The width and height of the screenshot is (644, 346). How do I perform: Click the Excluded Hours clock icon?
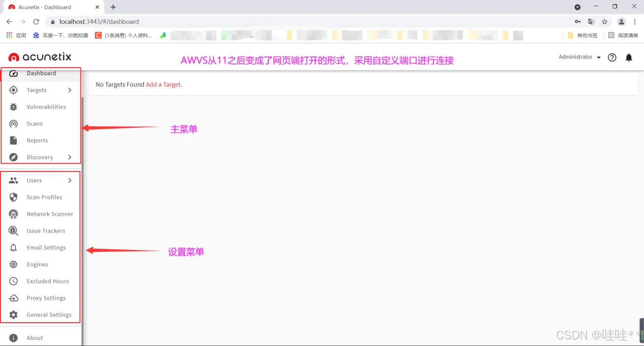[14, 281]
